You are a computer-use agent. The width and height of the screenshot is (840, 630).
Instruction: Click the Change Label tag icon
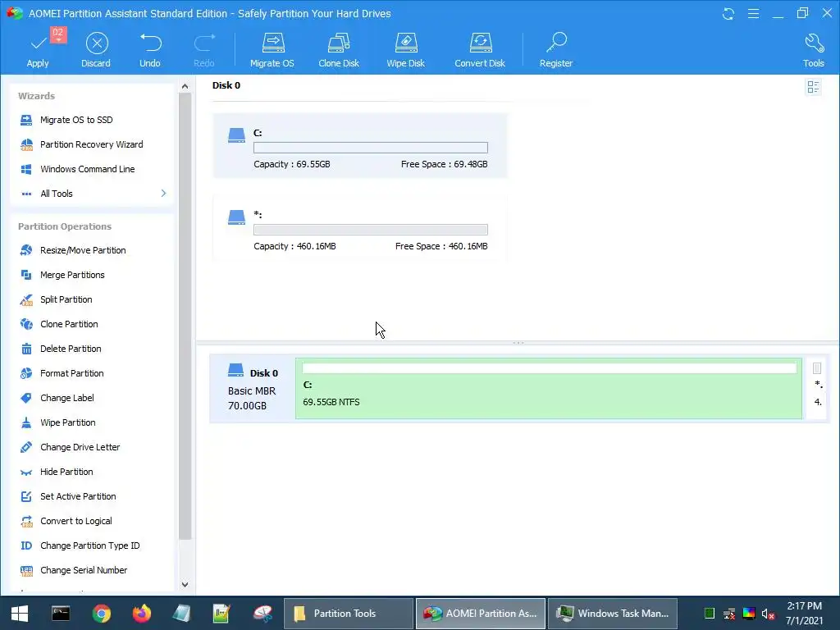pyautogui.click(x=26, y=398)
